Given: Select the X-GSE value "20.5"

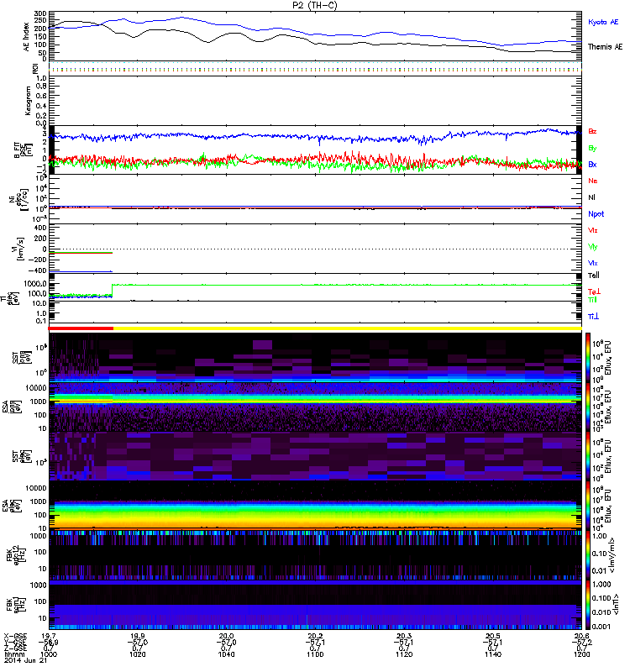Looking at the screenshot, I should pos(493,636).
